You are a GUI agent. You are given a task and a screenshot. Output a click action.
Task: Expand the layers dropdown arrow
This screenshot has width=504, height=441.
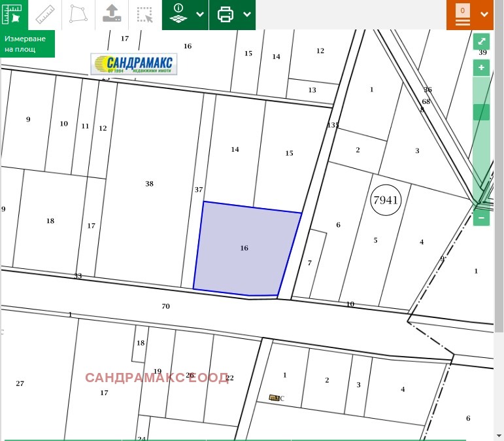pyautogui.click(x=200, y=14)
